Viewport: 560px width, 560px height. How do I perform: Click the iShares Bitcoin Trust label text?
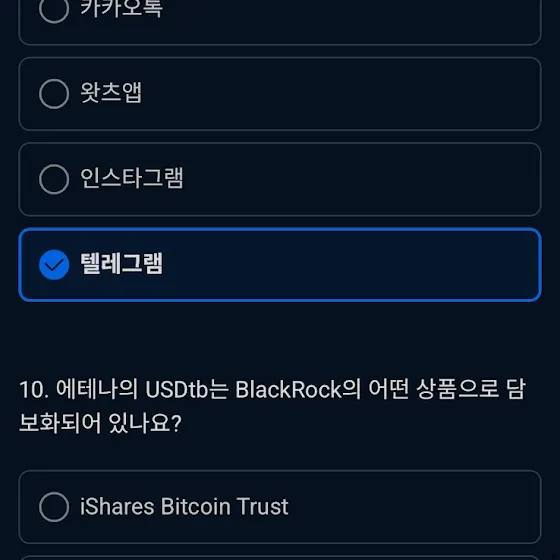click(x=184, y=506)
